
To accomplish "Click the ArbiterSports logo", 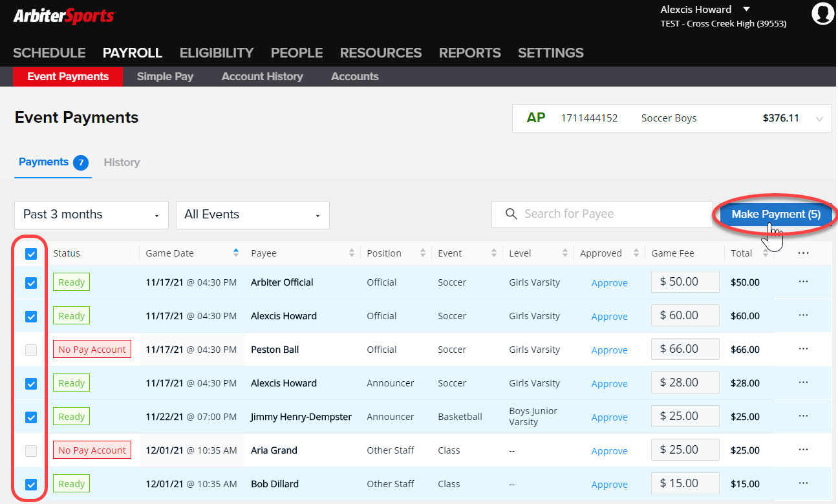I will pyautogui.click(x=64, y=17).
